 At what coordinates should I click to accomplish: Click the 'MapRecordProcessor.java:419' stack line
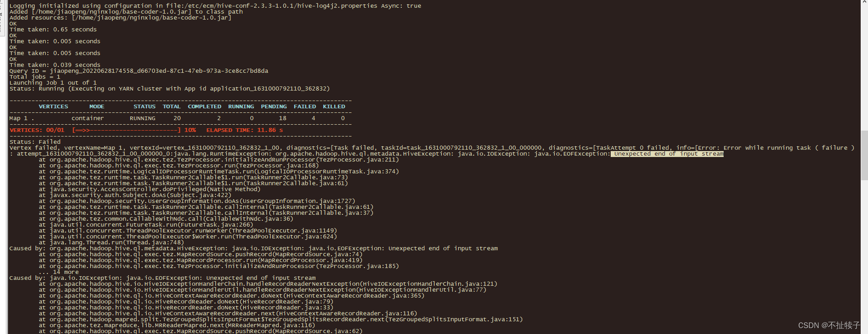[200, 260]
